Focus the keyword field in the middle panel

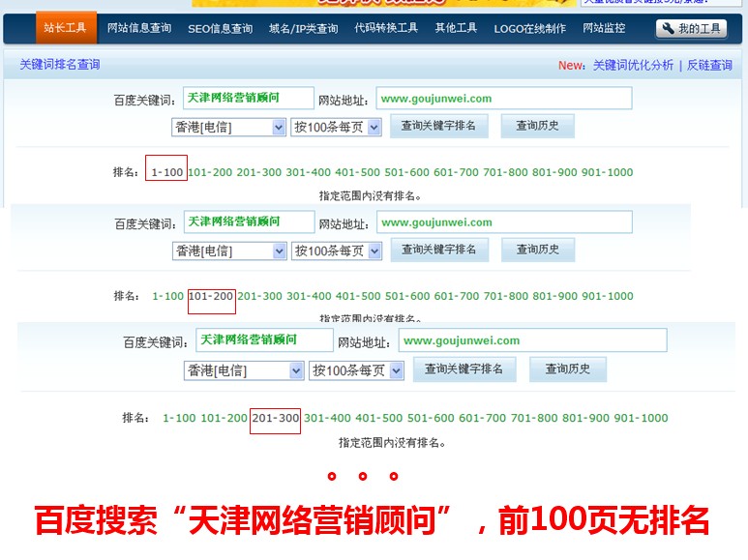point(249,221)
